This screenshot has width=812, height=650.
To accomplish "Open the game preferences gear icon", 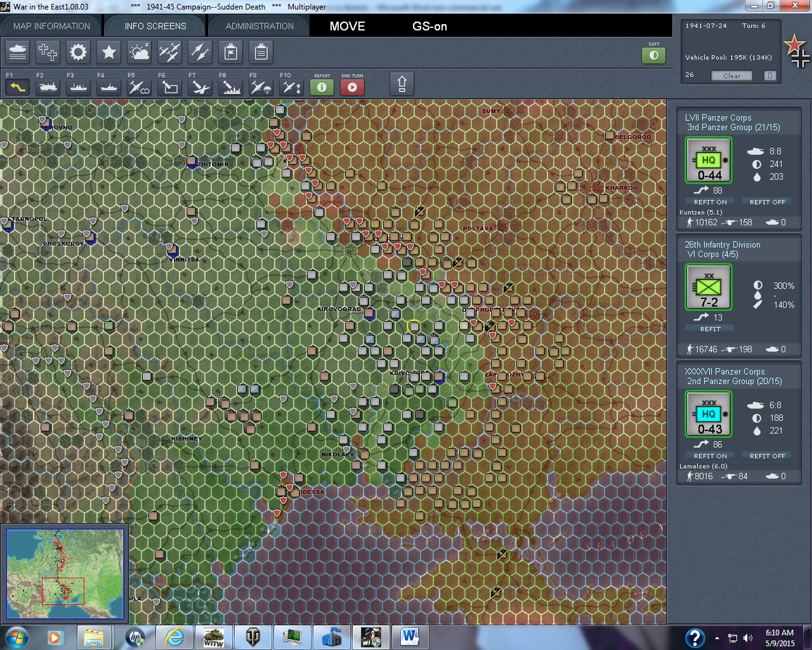I will point(78,52).
